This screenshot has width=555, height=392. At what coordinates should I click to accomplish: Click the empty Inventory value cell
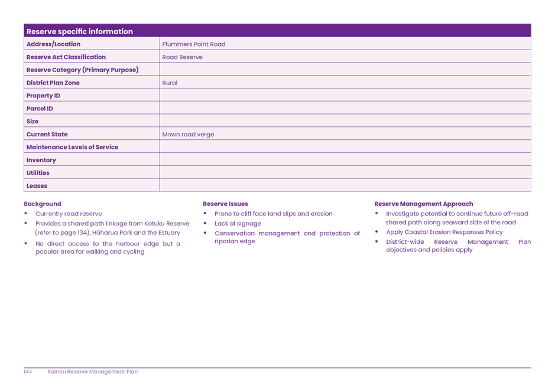click(x=345, y=160)
